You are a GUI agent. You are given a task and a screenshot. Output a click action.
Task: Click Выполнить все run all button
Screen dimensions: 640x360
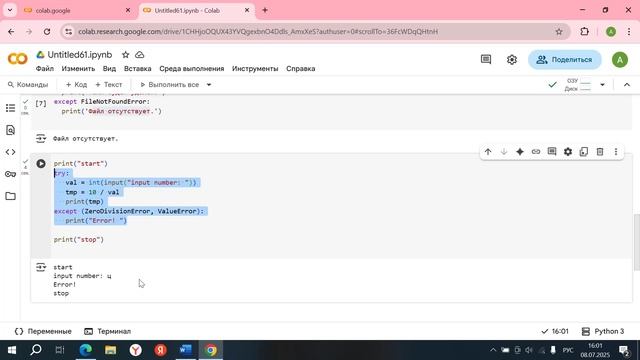169,85
